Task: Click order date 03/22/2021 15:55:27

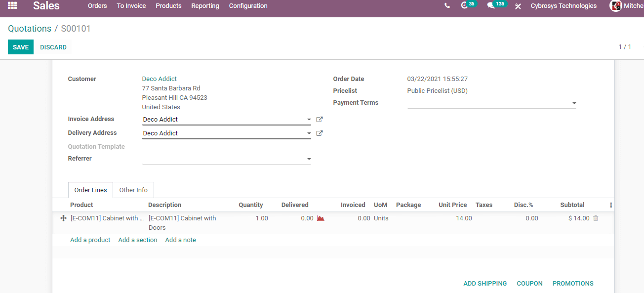Action: pyautogui.click(x=438, y=79)
